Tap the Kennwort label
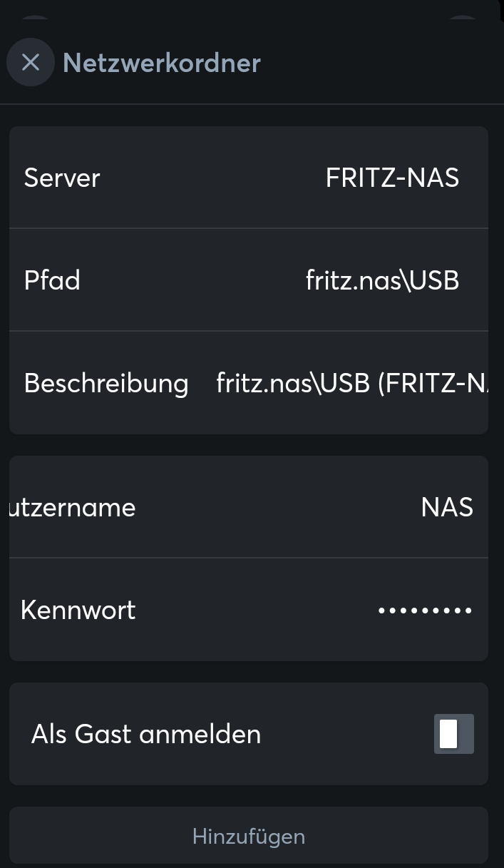This screenshot has width=504, height=868. 78,610
